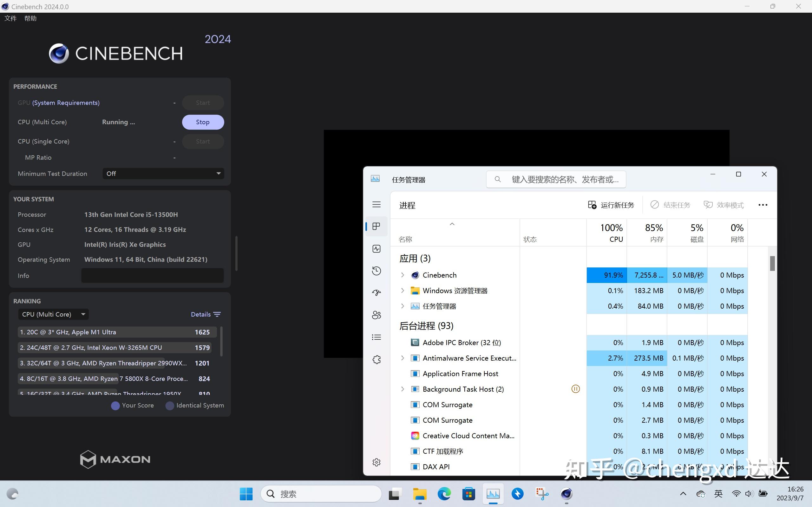Open the Task Manager hamburger navigation menu
The width and height of the screenshot is (812, 507).
pos(377,204)
